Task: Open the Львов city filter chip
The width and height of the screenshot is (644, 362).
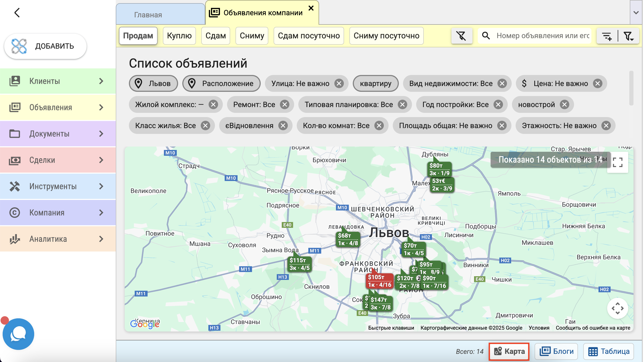Action: point(153,83)
